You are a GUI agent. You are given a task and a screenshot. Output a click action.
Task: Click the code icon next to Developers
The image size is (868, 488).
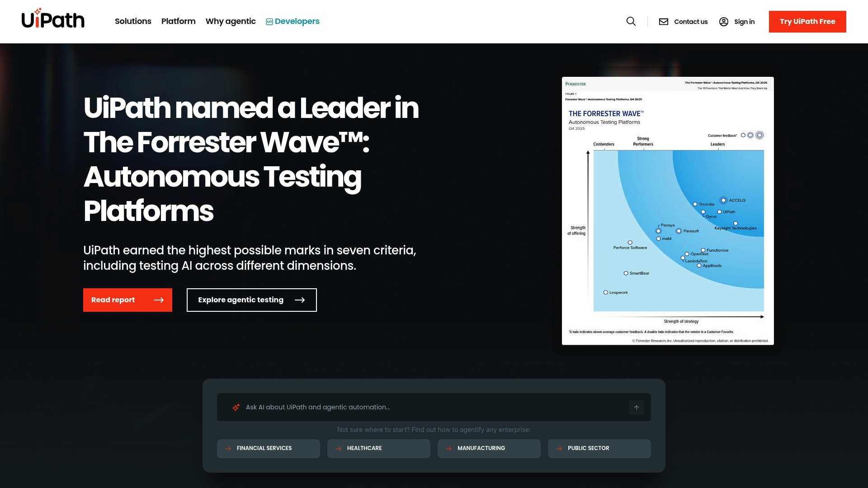(269, 21)
